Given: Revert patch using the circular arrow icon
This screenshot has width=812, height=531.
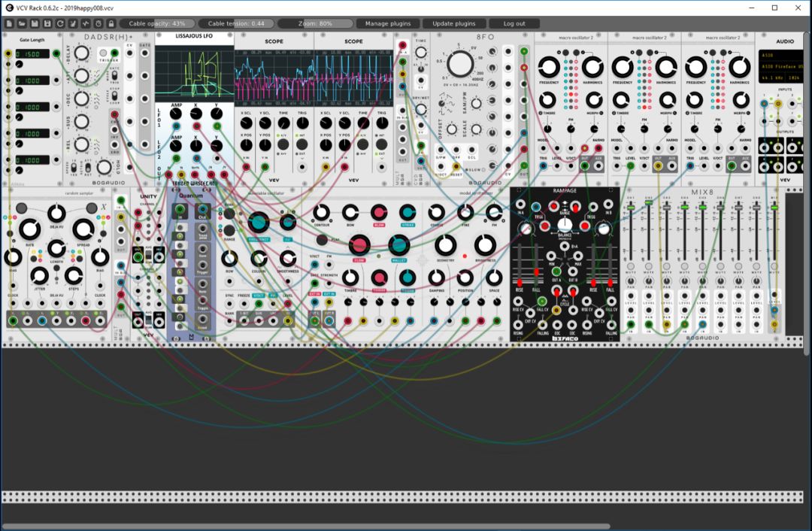Looking at the screenshot, I should [x=60, y=23].
